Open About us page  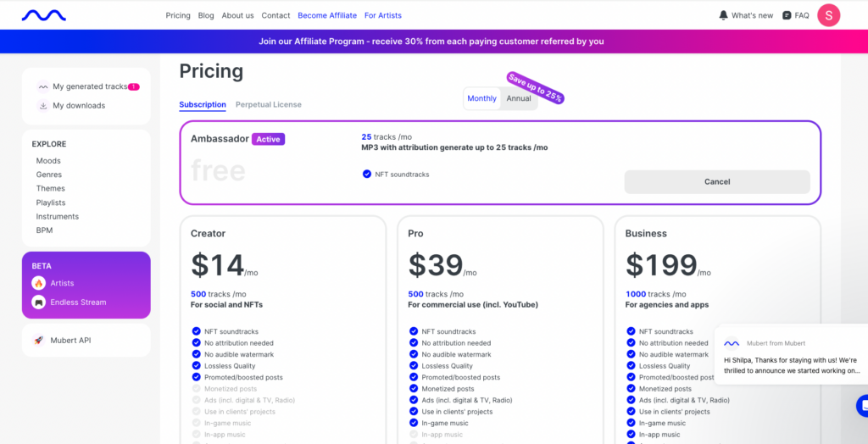point(237,15)
